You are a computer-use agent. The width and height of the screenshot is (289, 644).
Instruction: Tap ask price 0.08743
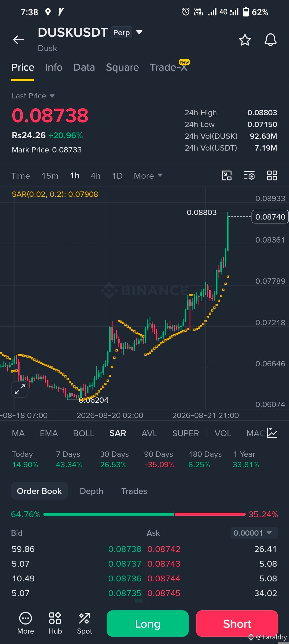[x=164, y=564]
